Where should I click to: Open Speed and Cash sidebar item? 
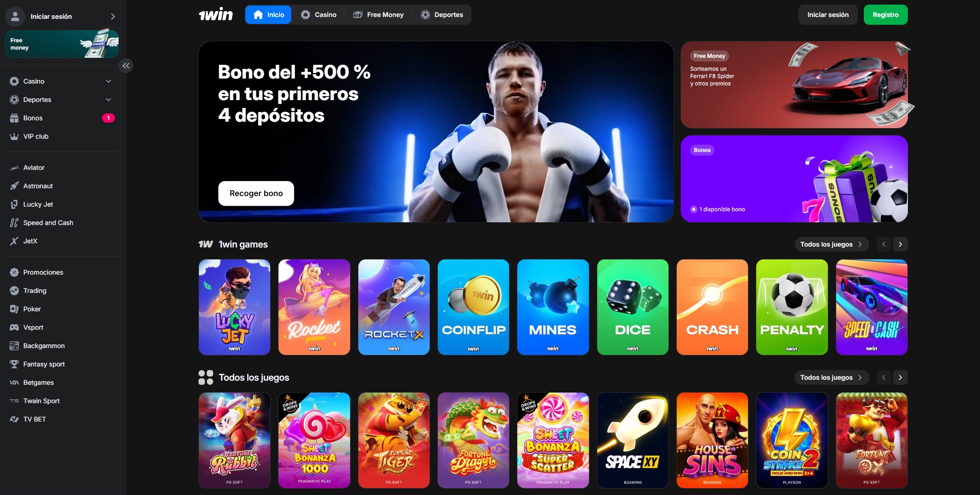[62, 223]
